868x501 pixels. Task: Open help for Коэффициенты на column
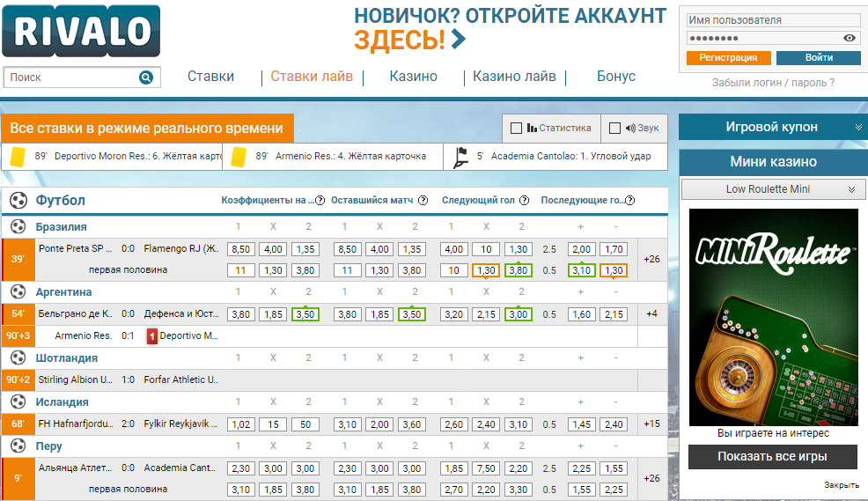(320, 201)
